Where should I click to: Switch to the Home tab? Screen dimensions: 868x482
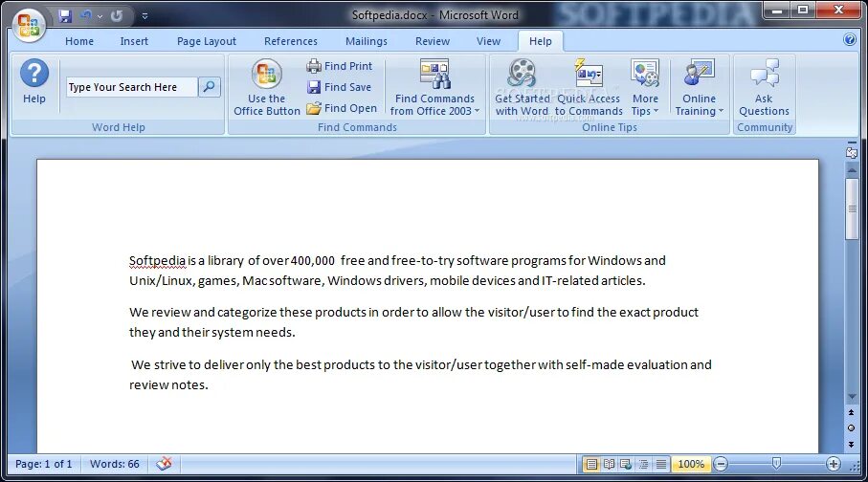tap(79, 41)
